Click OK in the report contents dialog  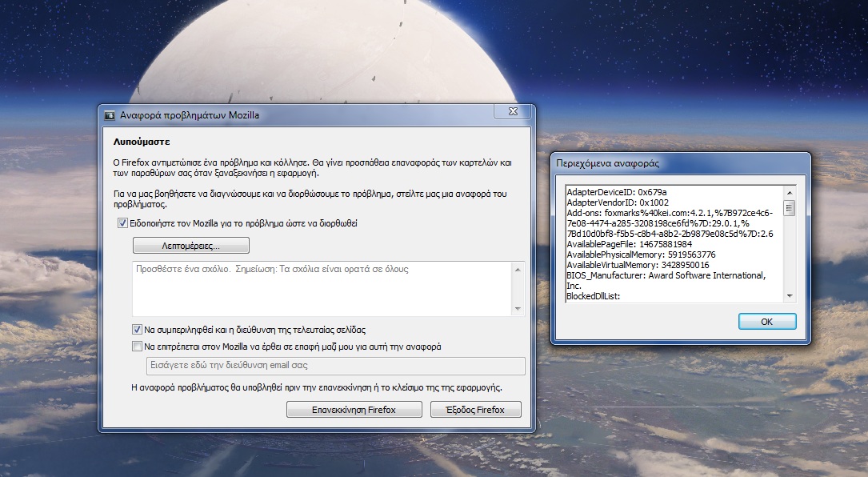766,322
